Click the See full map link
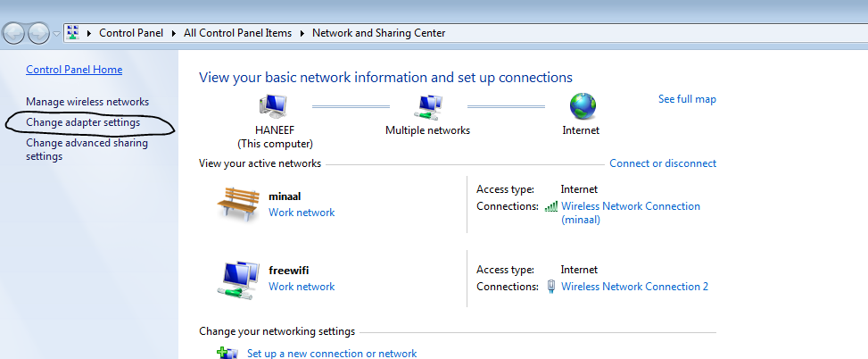This screenshot has width=868, height=359. 687,99
